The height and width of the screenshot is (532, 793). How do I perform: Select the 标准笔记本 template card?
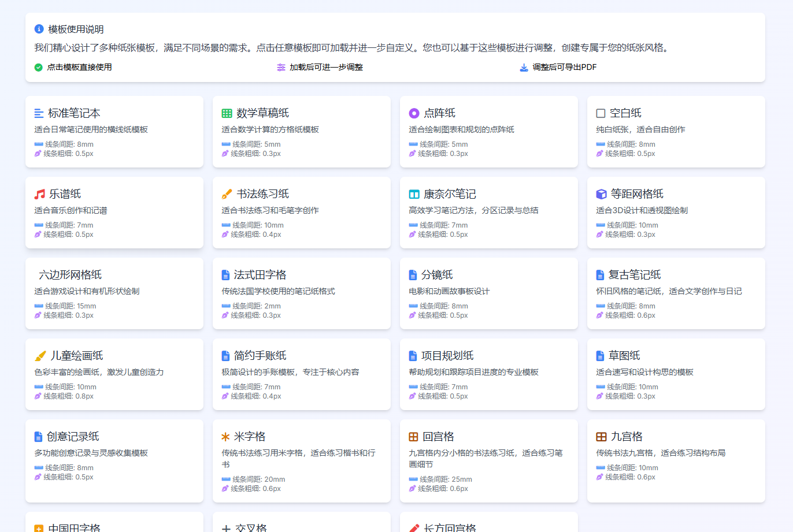click(114, 132)
